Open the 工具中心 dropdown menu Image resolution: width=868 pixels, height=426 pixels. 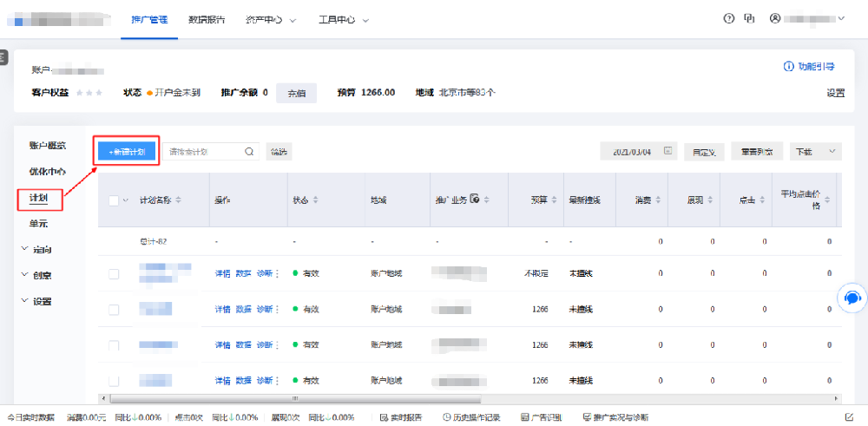pos(343,19)
